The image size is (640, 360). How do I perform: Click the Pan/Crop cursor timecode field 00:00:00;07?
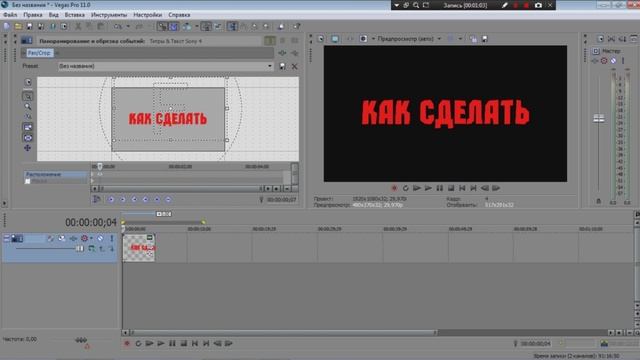(x=281, y=200)
